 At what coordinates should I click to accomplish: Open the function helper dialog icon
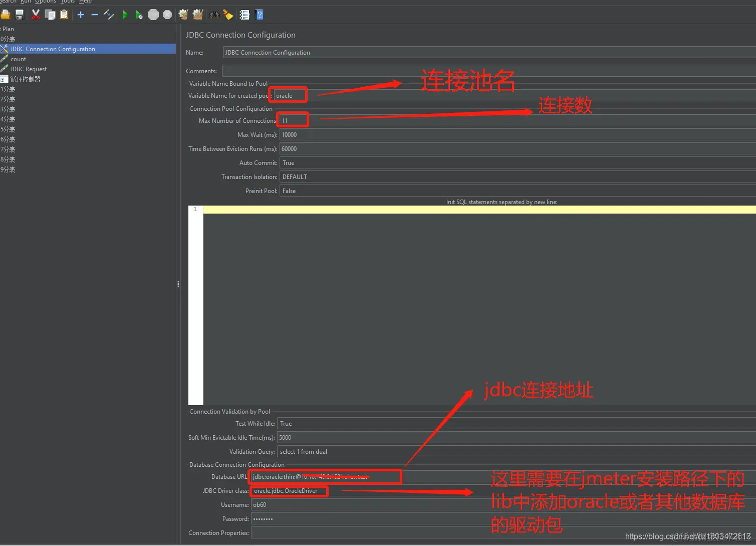(244, 15)
